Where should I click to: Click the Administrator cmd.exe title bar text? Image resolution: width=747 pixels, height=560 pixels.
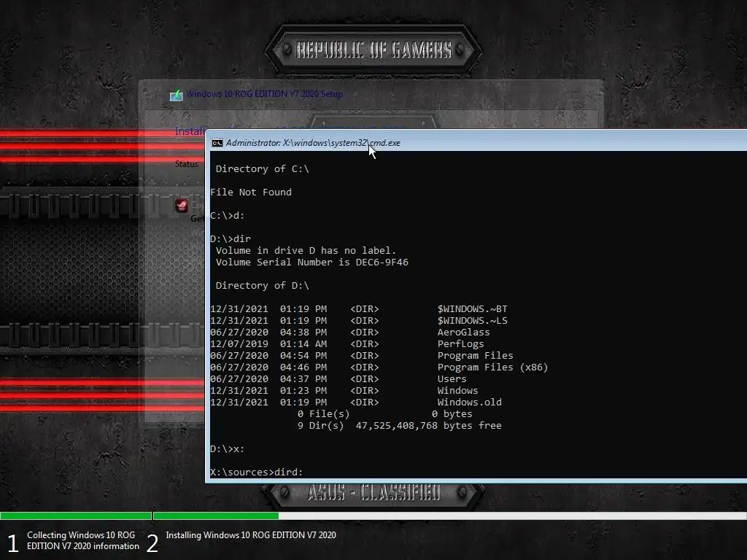[313, 143]
